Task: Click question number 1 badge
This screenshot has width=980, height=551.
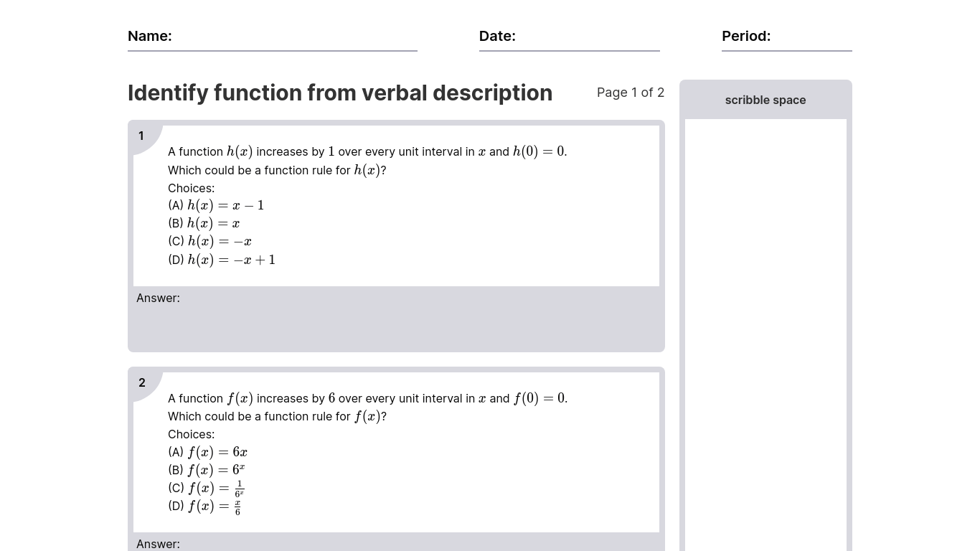Action: coord(141,136)
